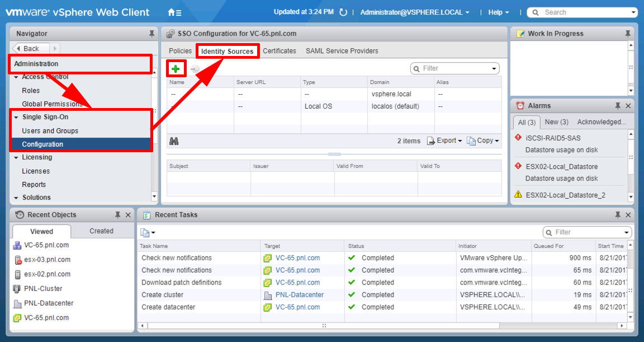Click the Recent Tasks Filter field
This screenshot has height=342, width=644.
(x=588, y=233)
